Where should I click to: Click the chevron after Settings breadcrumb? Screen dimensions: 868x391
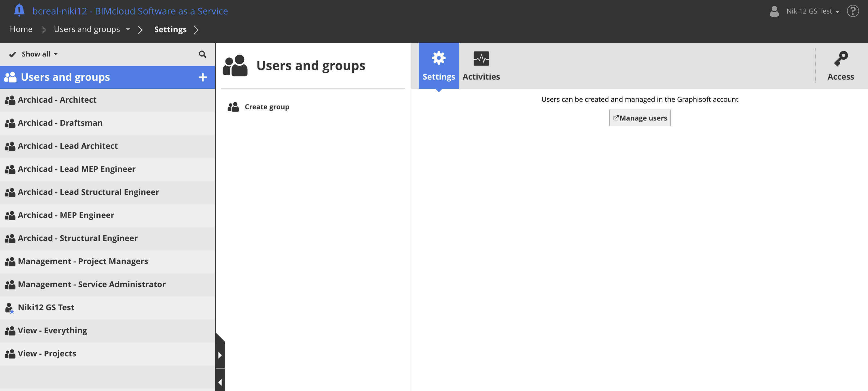pos(196,30)
